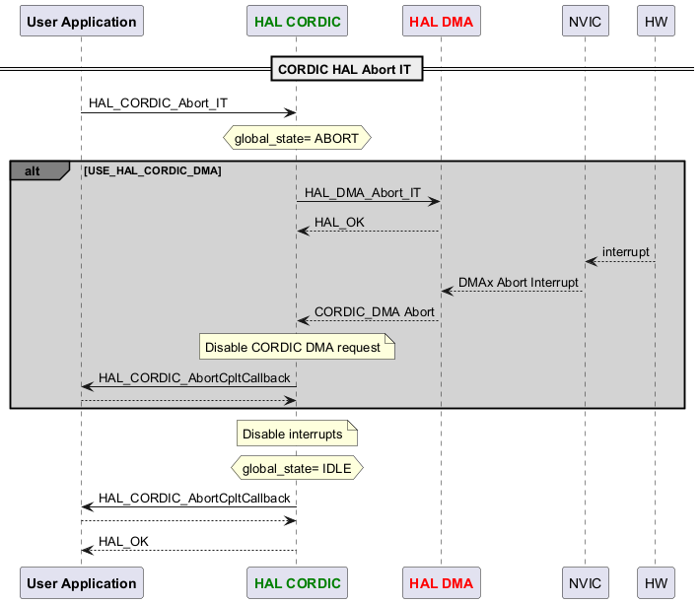Click HAL_CORDIC_AbortCpltCallback label inside alt block
Viewport: 700px width, 603px height.
click(194, 377)
